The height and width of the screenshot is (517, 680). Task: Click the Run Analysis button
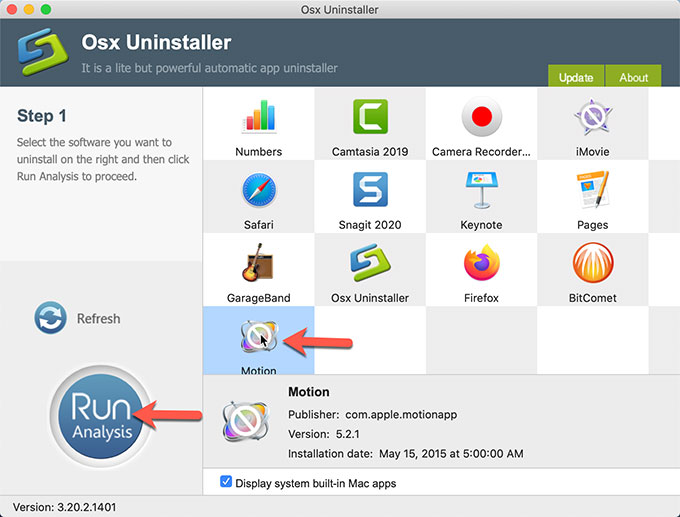101,416
